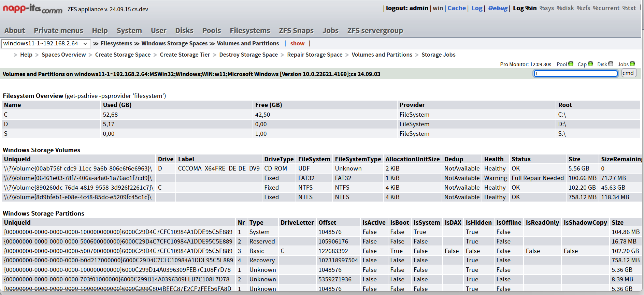Click the vertical scrollbar on the right
644x295 pixels.
pyautogui.click(x=642, y=136)
